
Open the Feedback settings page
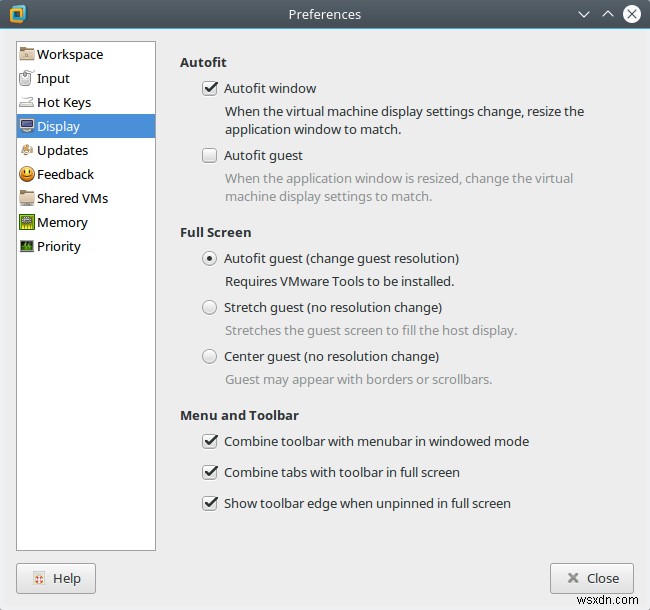point(86,174)
